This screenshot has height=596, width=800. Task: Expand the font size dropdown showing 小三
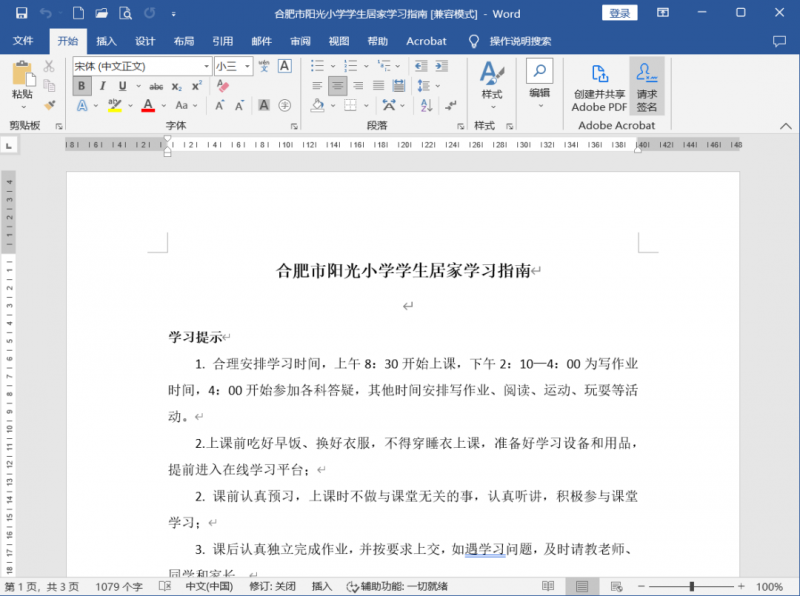pos(246,66)
